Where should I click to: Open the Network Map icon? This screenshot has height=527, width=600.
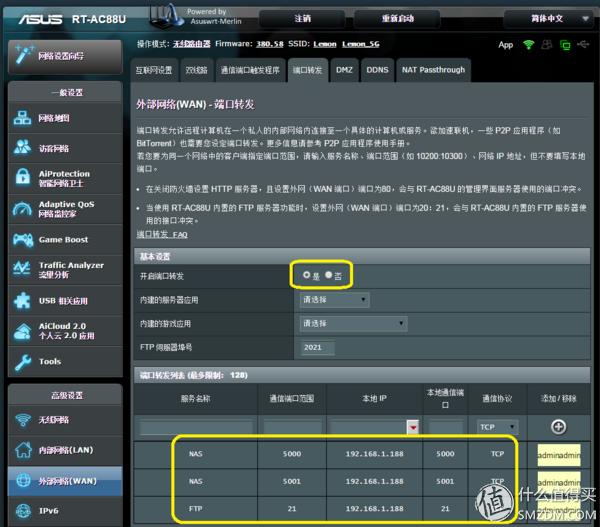(23, 118)
